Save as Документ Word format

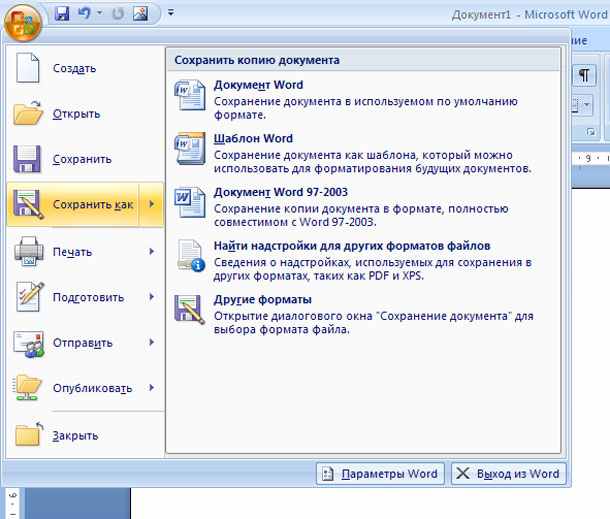pos(363,100)
